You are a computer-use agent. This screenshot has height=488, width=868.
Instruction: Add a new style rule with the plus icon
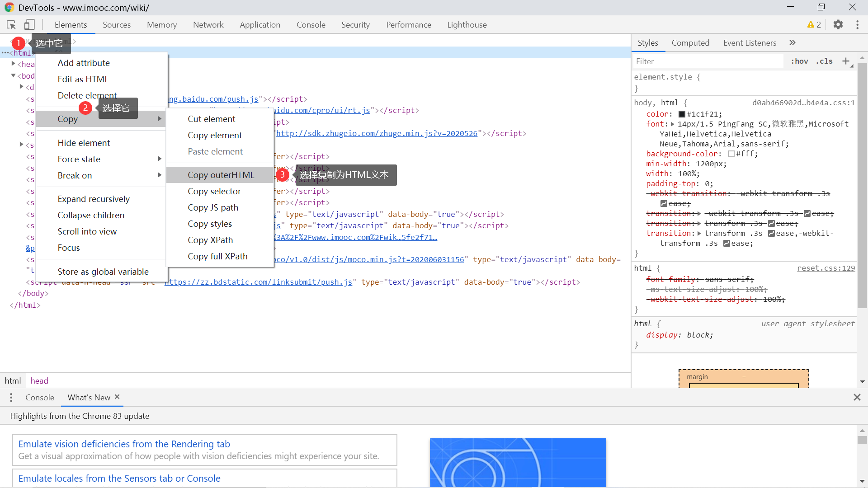(846, 61)
